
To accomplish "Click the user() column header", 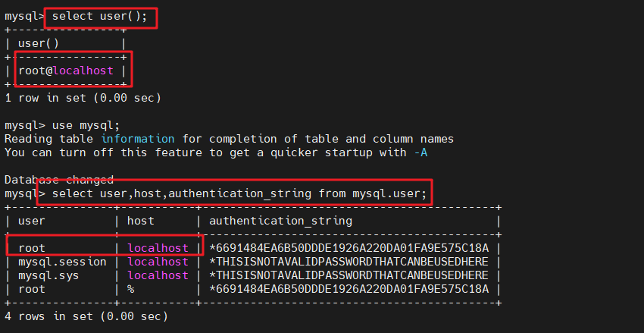I will pos(39,43).
